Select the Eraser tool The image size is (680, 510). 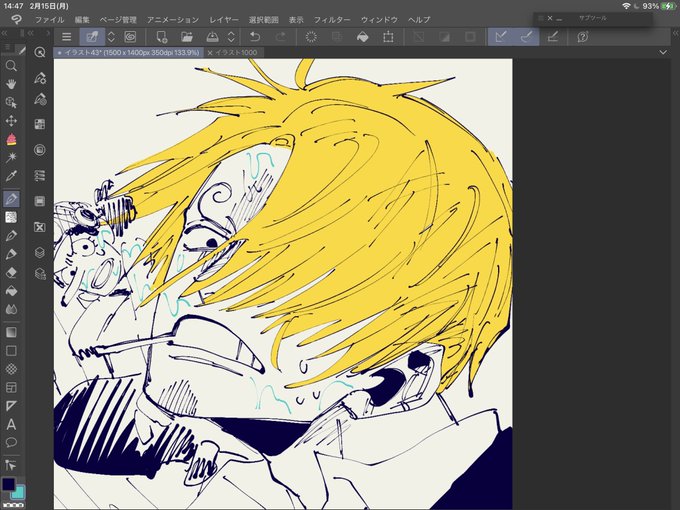(x=11, y=272)
